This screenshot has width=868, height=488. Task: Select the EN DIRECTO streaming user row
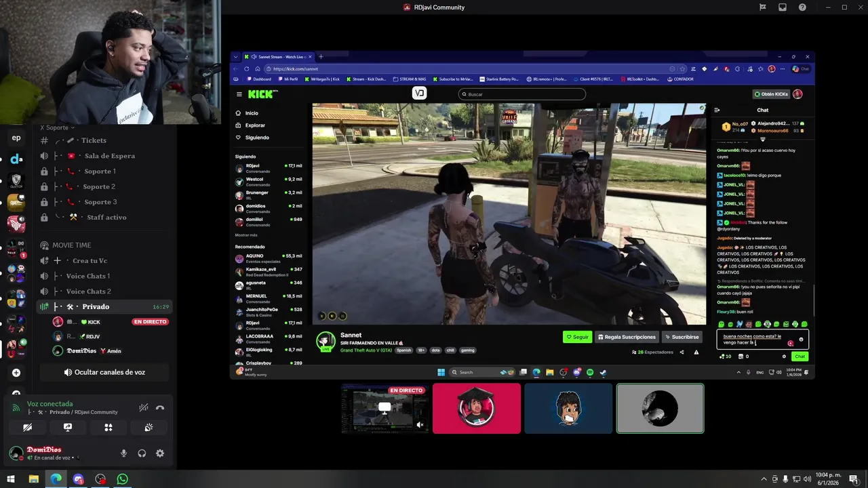[x=111, y=322]
